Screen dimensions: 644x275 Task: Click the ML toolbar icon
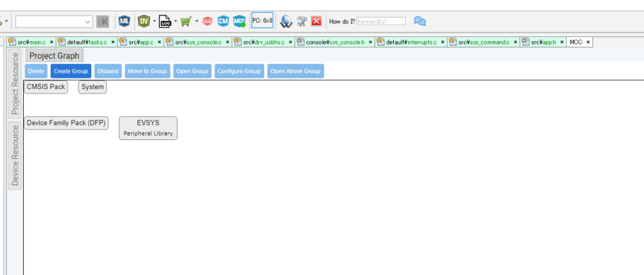(125, 21)
